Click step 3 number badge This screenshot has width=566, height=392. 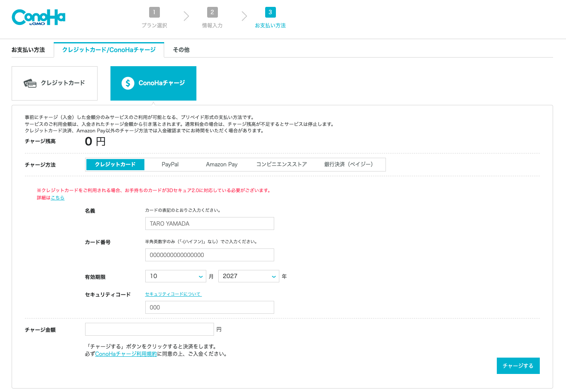[270, 12]
